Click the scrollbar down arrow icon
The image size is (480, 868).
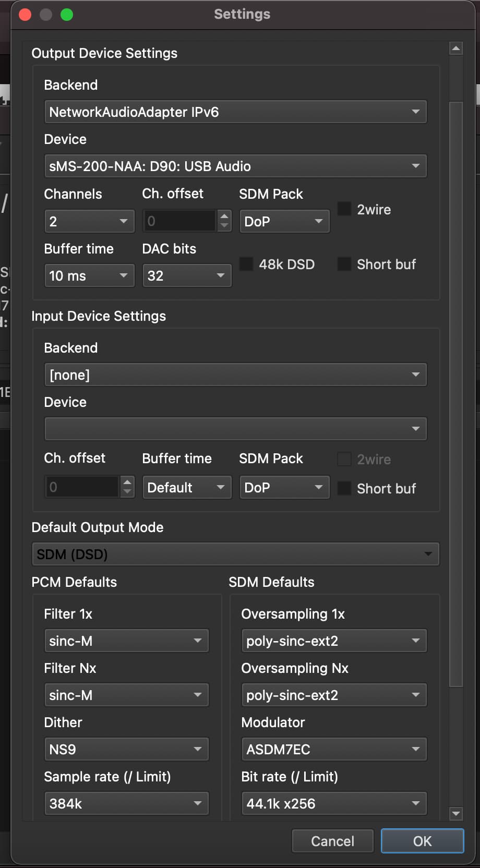coord(456,813)
